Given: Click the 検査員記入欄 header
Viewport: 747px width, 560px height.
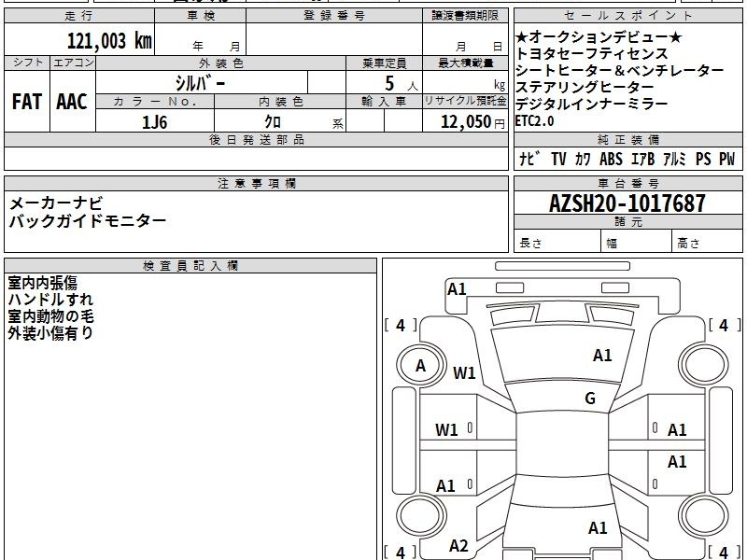Looking at the screenshot, I should (x=190, y=265).
